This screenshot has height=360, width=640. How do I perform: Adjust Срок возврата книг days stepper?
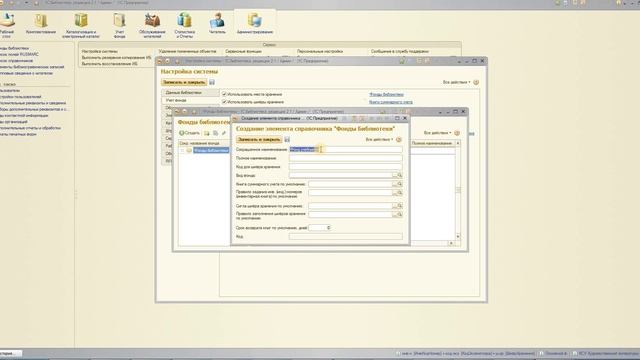[329, 228]
